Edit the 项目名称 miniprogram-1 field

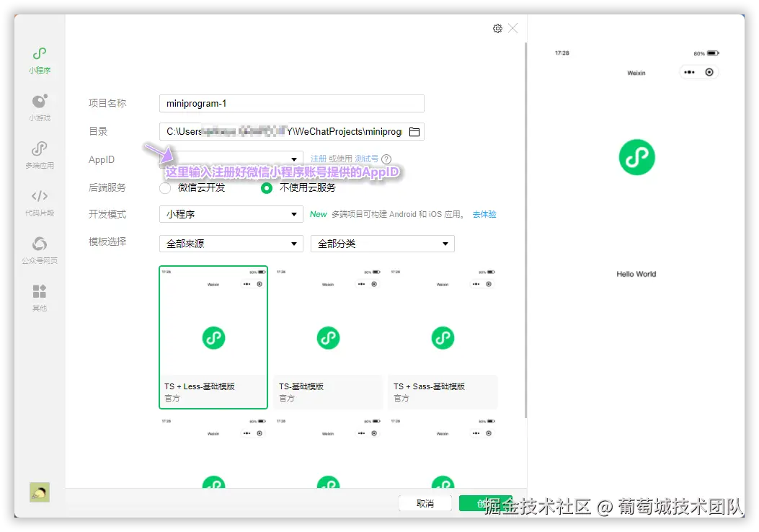point(292,104)
